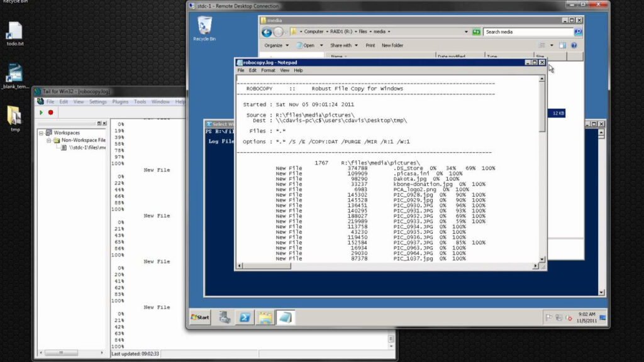This screenshot has height=362, width=644.
Task: Expand view options dropdown arrow
Action: (x=552, y=45)
